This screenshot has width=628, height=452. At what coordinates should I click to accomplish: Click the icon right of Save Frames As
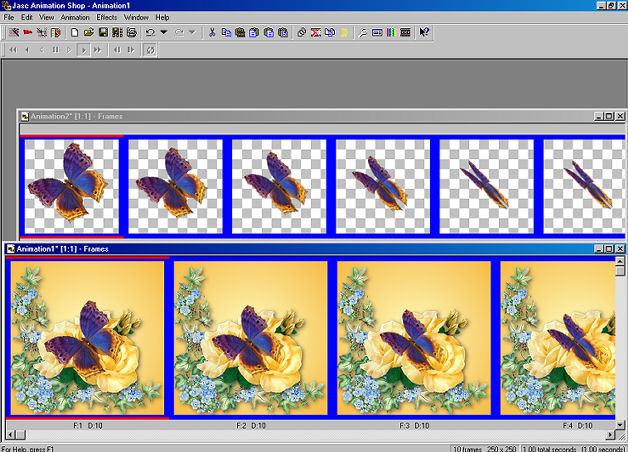click(131, 32)
